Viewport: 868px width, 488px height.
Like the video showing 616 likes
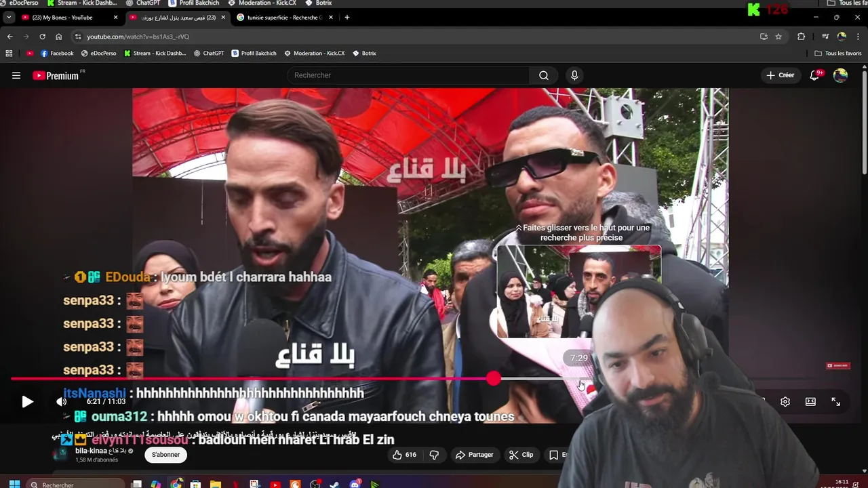tap(404, 455)
